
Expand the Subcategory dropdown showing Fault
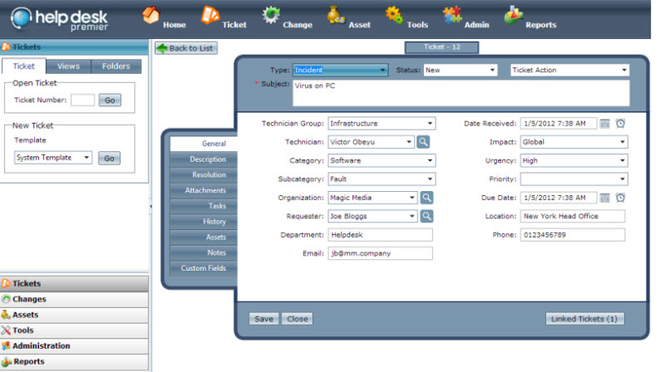[x=382, y=179]
